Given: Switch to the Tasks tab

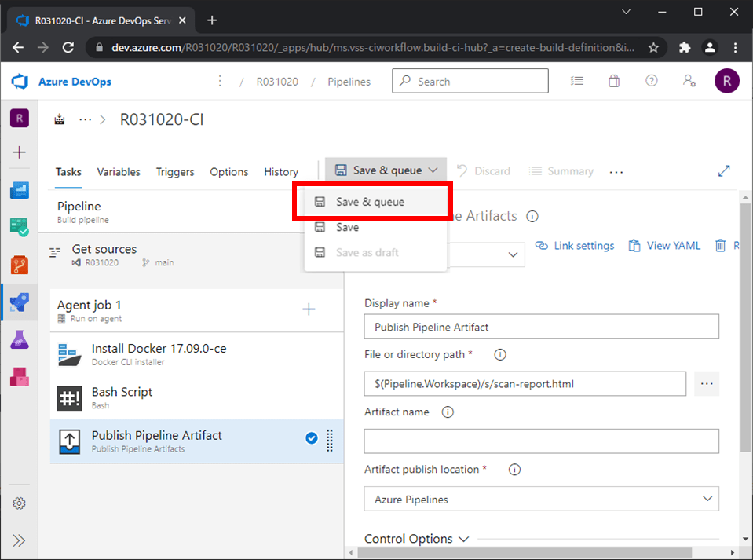Looking at the screenshot, I should tap(68, 172).
